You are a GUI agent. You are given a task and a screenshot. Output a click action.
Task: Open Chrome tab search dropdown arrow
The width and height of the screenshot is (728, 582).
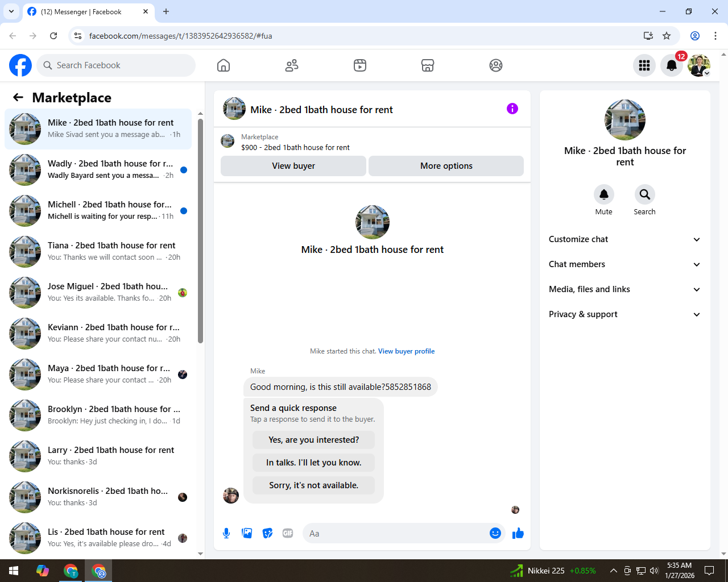pos(11,11)
